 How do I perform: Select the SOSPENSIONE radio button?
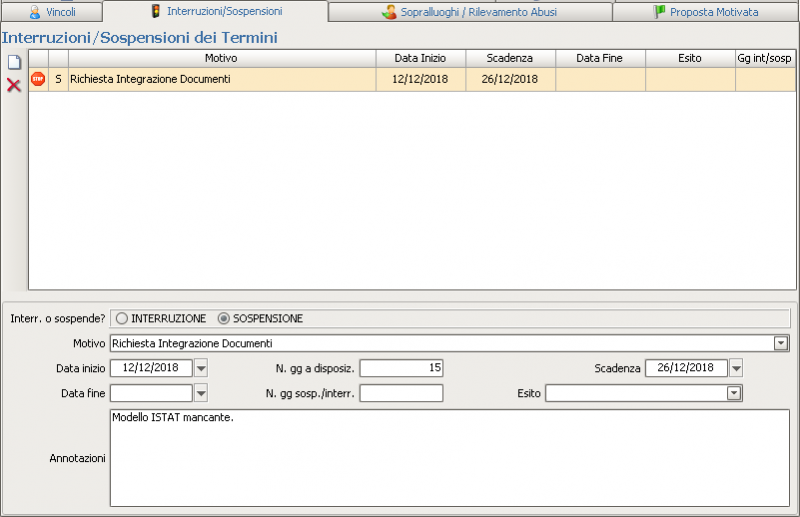click(x=224, y=318)
